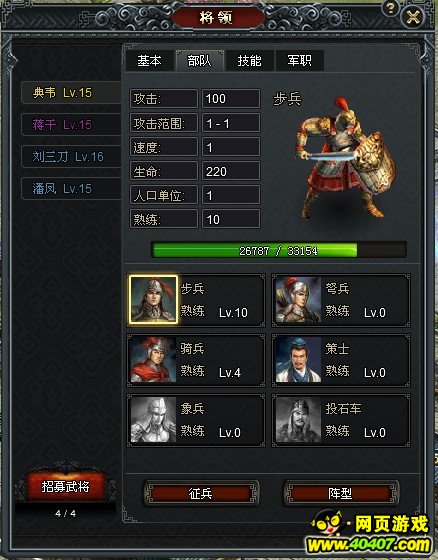Choose general 潘凤 Lv.15 from list
The height and width of the screenshot is (560, 438).
tap(71, 188)
